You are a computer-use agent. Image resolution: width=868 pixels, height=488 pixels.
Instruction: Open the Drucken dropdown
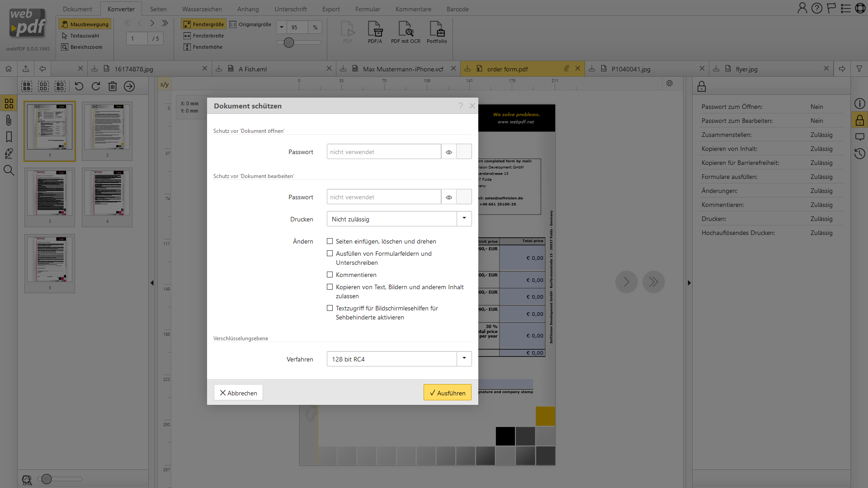tap(464, 219)
